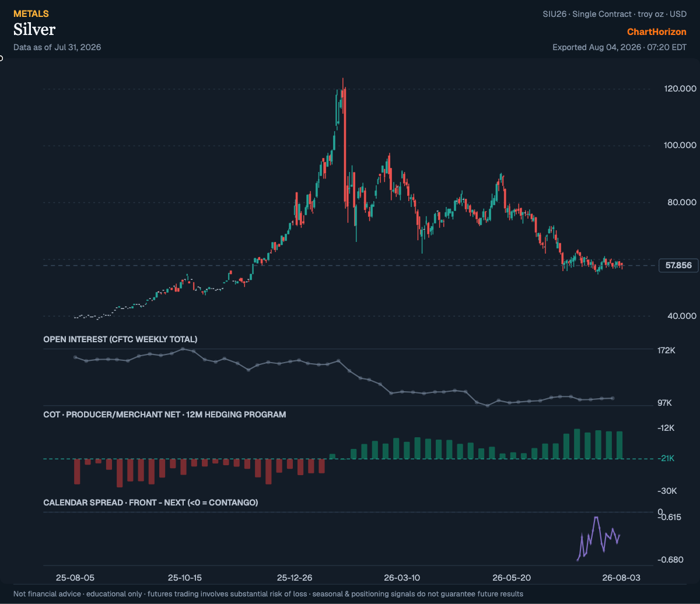Click the 'Not financial advice' disclaimer text

click(x=268, y=594)
